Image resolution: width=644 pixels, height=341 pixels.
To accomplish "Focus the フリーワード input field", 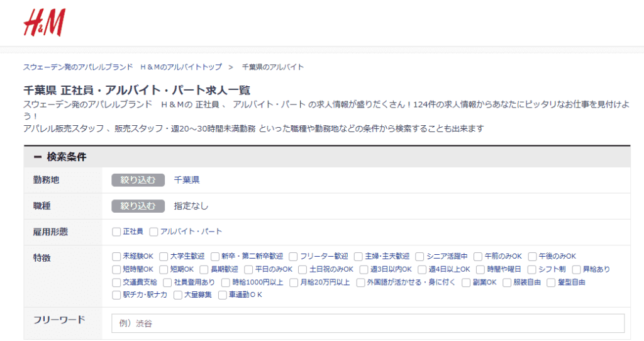I will coord(368,323).
